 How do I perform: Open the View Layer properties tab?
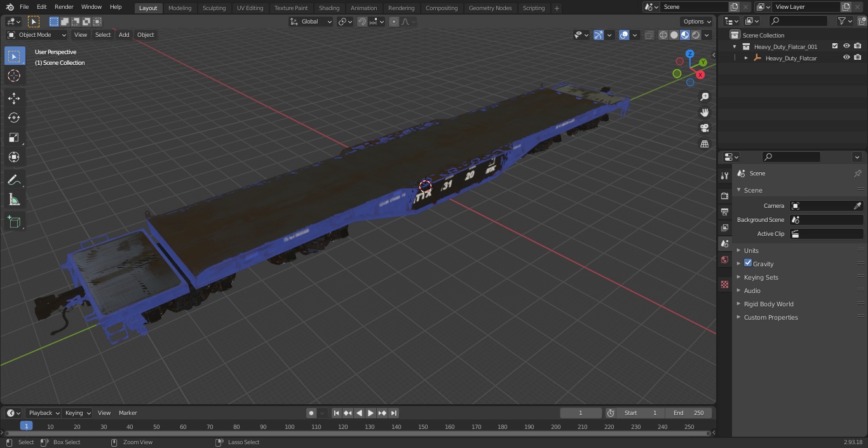point(724,227)
